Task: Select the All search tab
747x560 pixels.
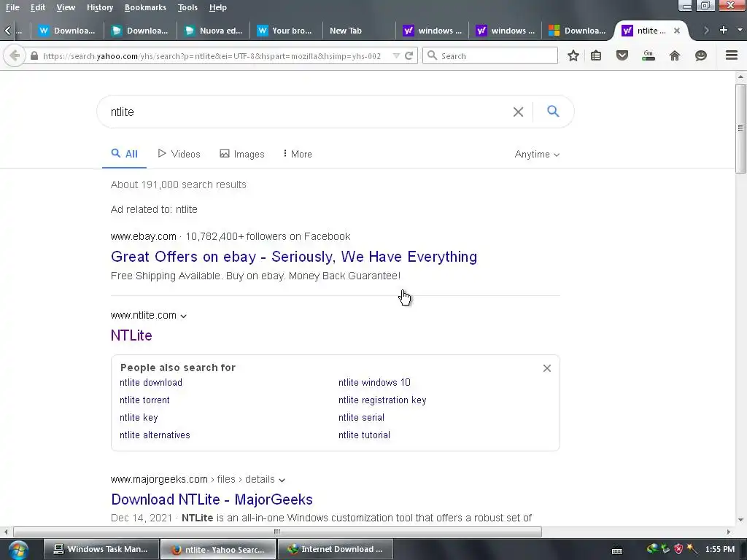Action: pyautogui.click(x=124, y=154)
